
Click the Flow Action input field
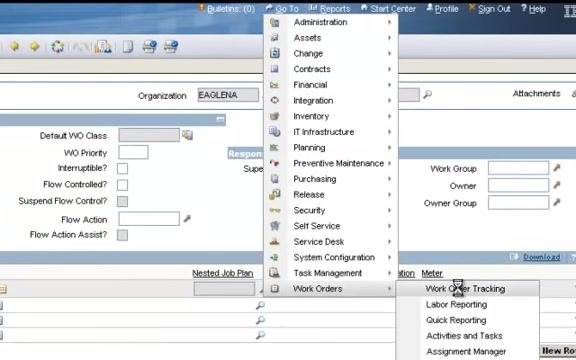click(149, 219)
